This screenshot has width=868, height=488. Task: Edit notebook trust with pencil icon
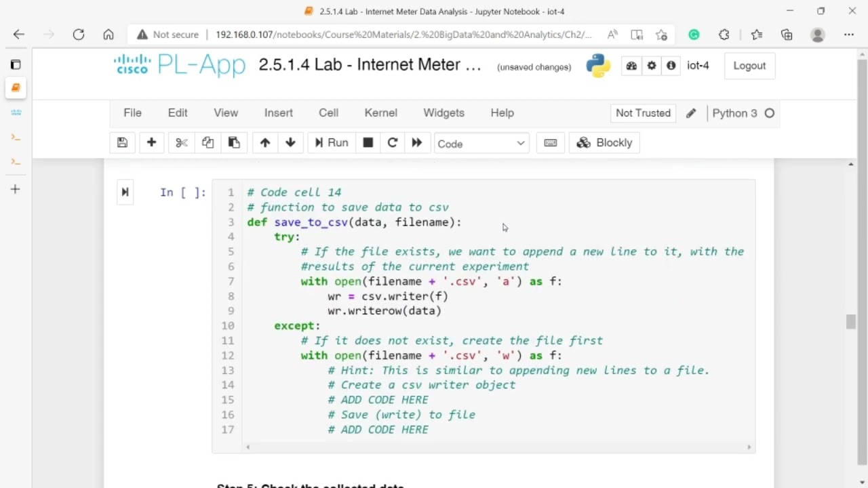[x=691, y=113]
